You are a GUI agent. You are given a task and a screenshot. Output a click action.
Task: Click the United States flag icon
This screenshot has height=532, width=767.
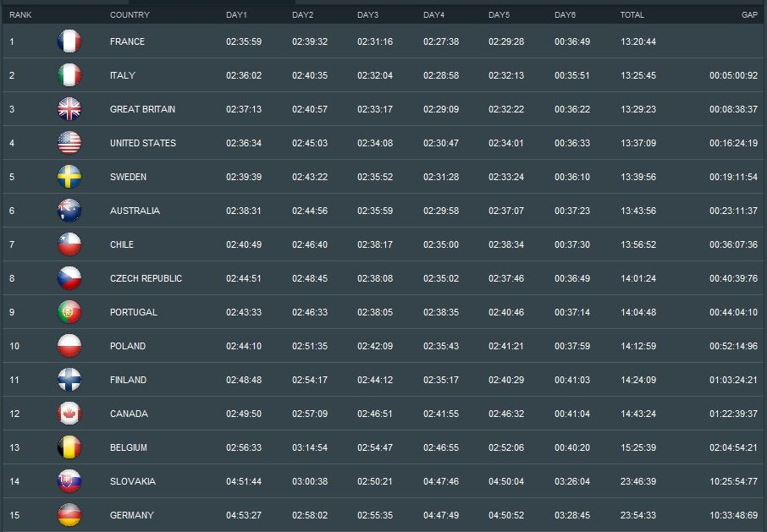(69, 143)
